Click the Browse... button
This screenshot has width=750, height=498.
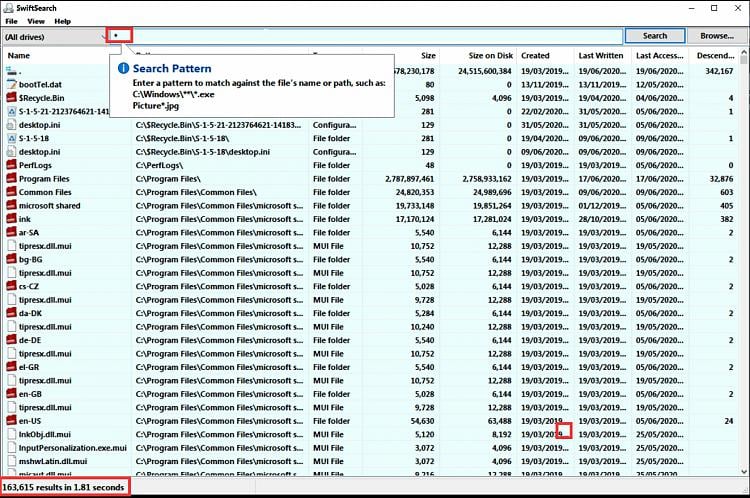[x=717, y=36]
